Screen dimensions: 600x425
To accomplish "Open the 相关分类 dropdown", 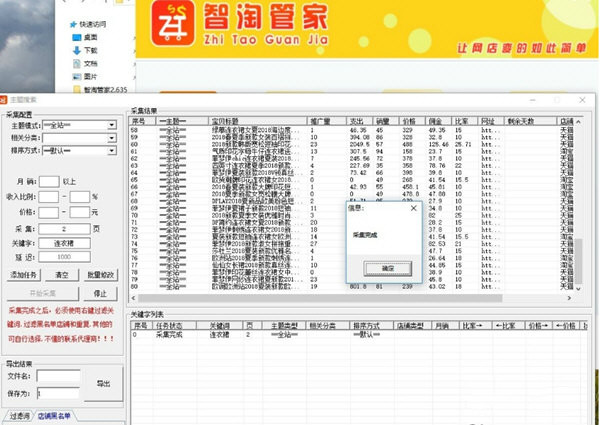I will tap(79, 138).
